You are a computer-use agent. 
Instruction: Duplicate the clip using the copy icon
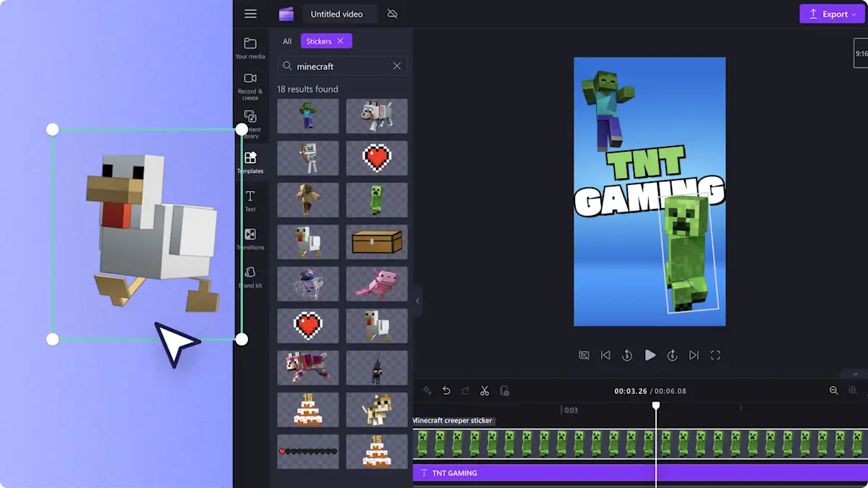tap(505, 390)
